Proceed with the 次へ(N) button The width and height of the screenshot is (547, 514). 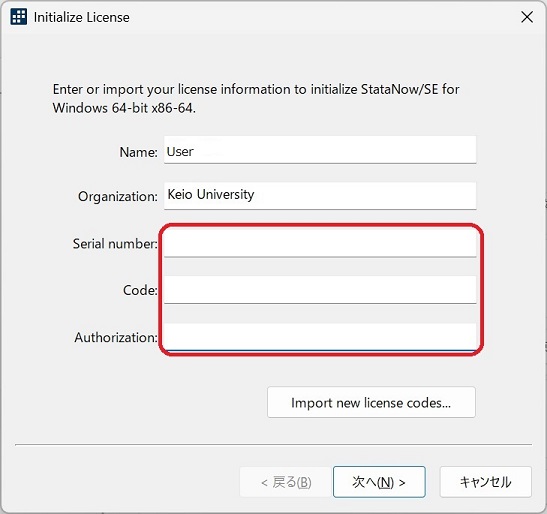tap(379, 482)
